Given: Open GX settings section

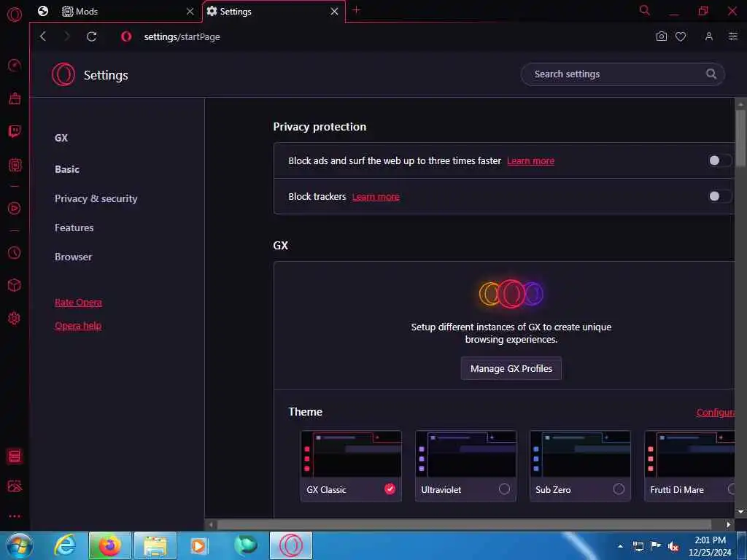Looking at the screenshot, I should tap(61, 138).
